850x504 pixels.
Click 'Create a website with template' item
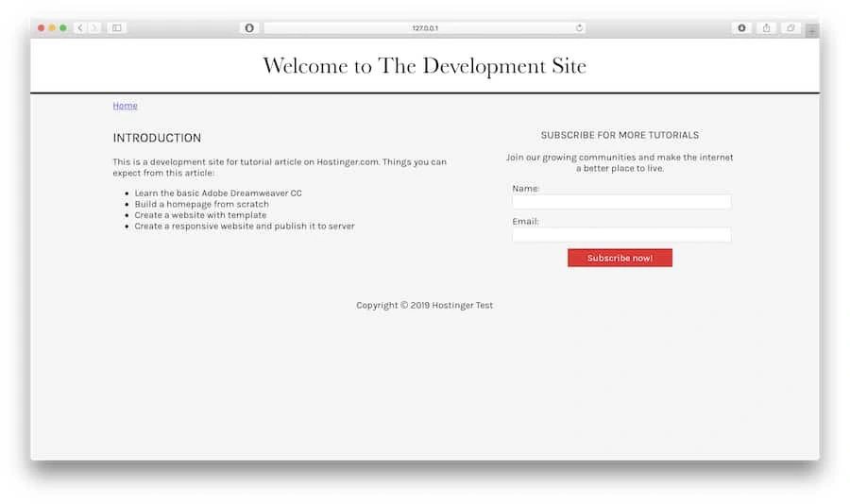click(200, 214)
